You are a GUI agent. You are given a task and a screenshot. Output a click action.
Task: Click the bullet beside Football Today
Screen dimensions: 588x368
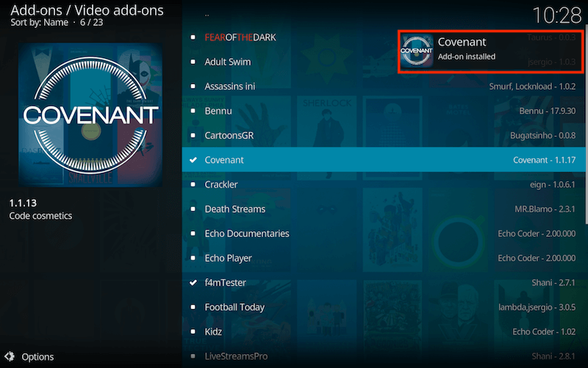(193, 307)
